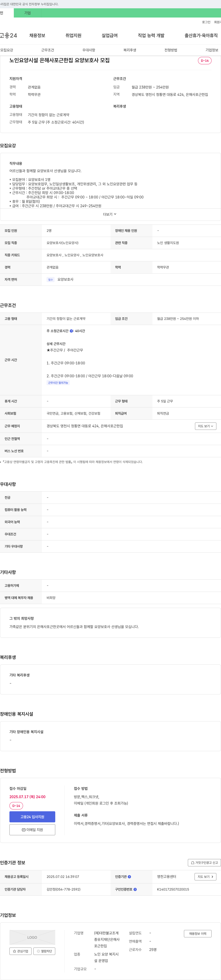Click 근로자수 value 25명

click(153, 950)
